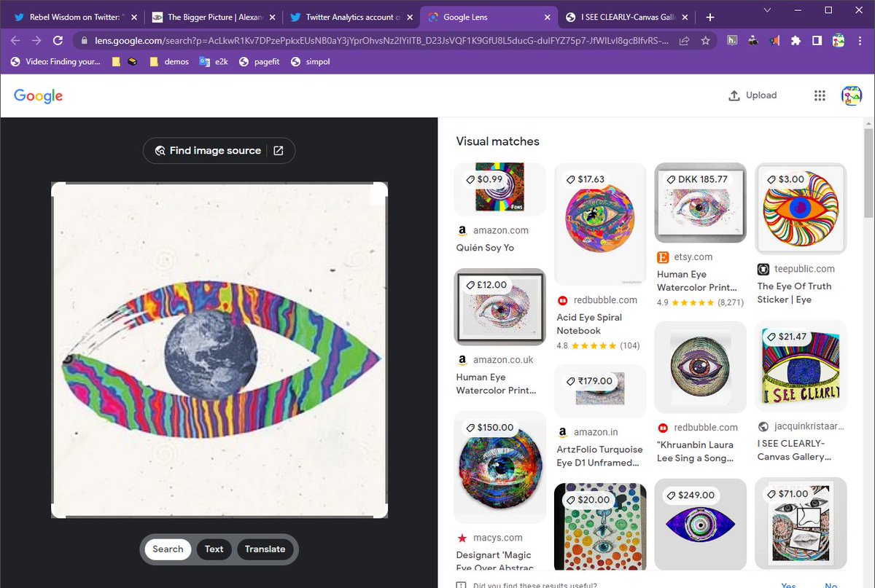View site information lock icon
The width and height of the screenshot is (875, 588).
click(83, 41)
